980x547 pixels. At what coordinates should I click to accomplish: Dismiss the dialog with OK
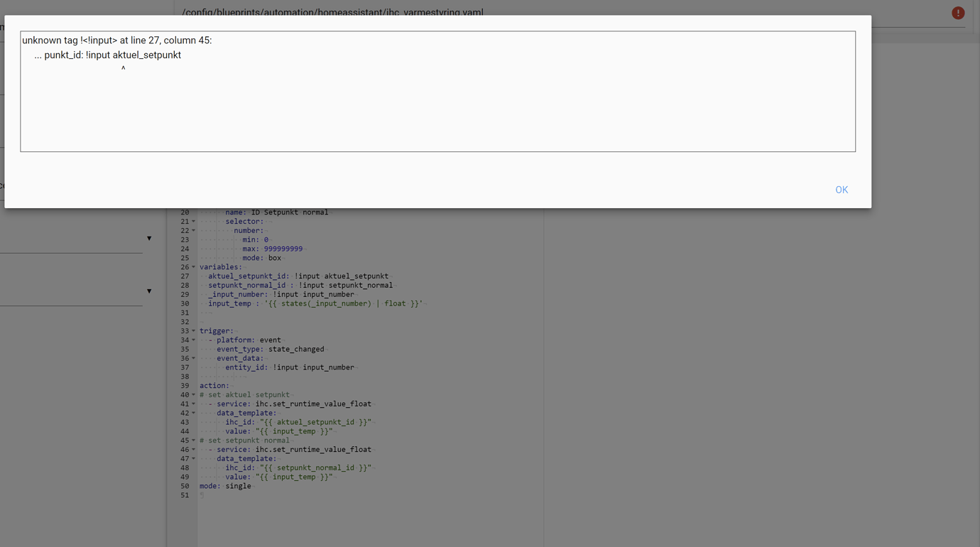coord(841,190)
